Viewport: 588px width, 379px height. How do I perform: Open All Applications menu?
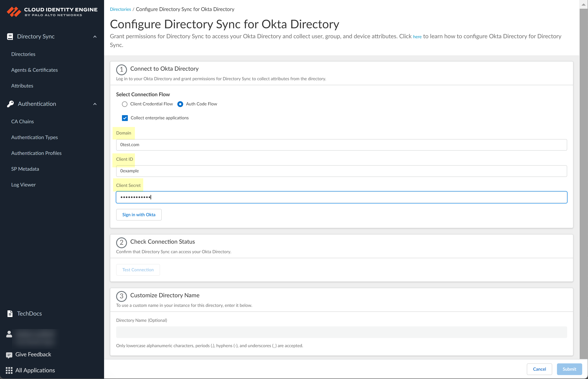tap(35, 370)
